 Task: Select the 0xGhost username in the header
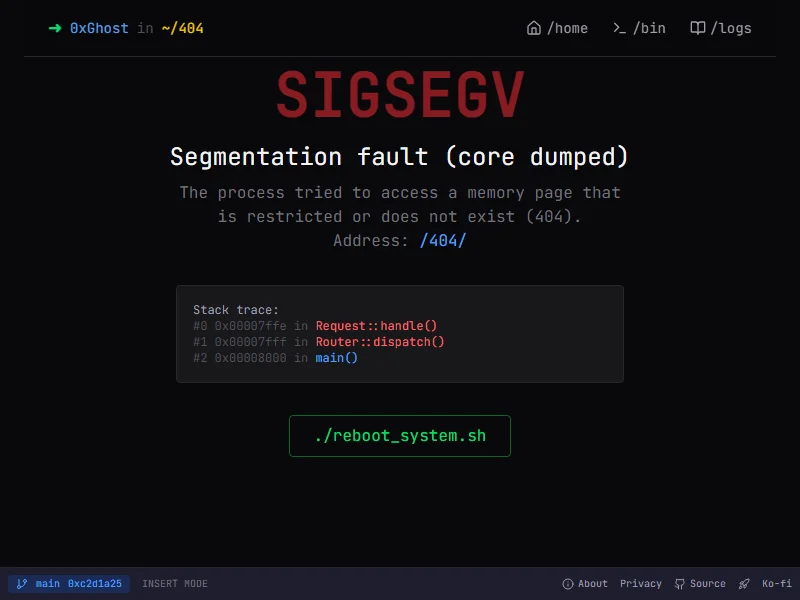99,28
